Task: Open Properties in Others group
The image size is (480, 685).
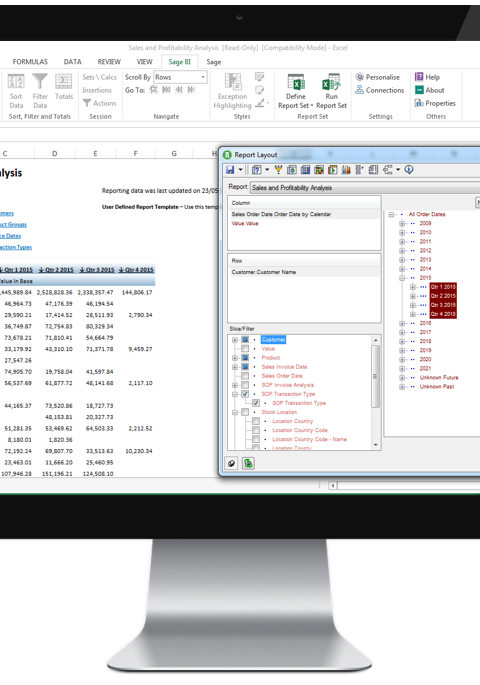Action: 435,104
